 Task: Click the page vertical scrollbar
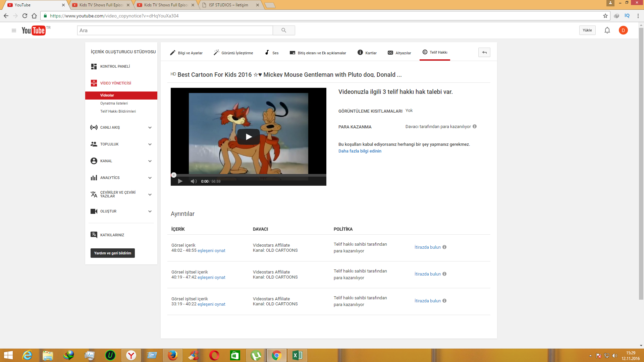tap(641, 164)
